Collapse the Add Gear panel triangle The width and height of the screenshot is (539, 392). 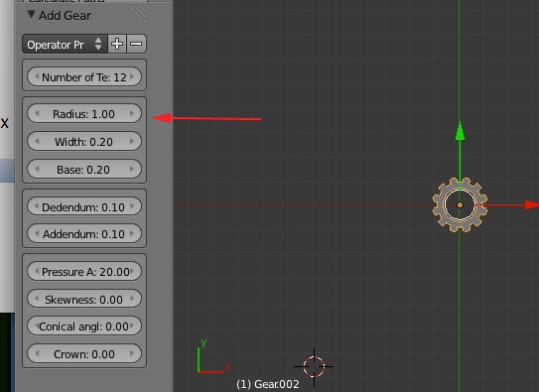[32, 15]
